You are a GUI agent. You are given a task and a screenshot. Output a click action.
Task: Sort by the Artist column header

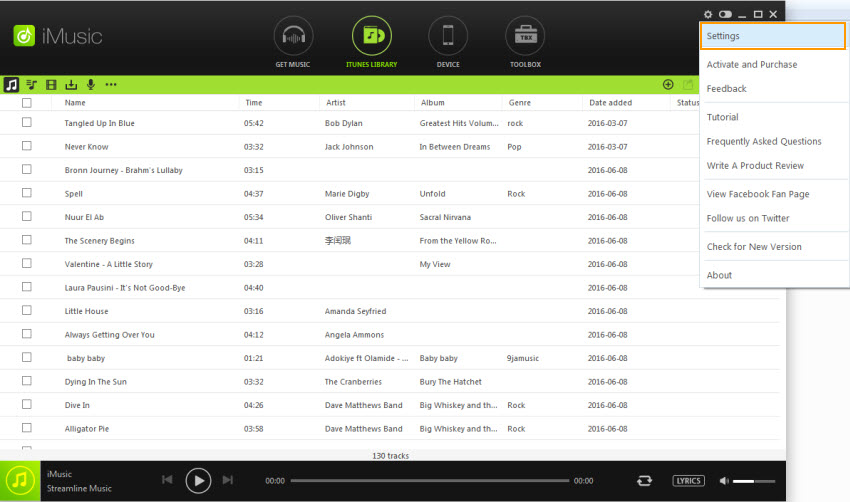point(336,102)
